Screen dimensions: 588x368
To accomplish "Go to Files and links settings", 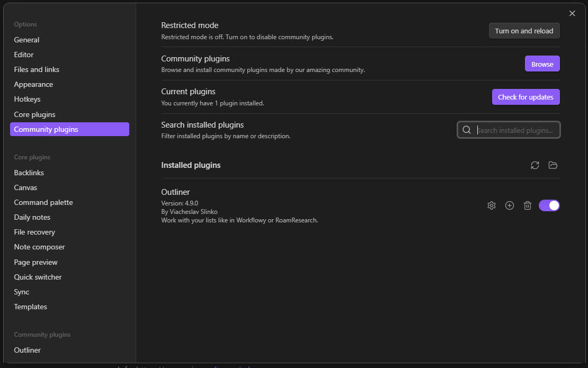I will (x=37, y=69).
